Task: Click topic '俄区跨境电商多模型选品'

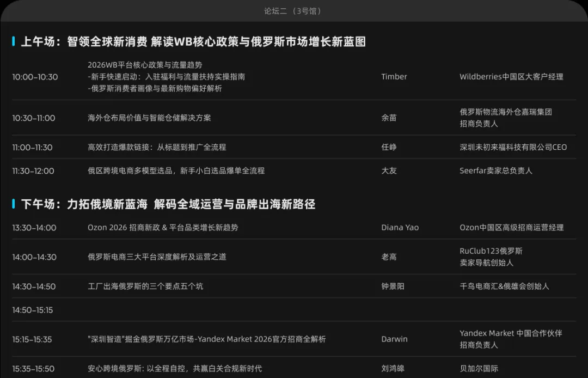Action: point(130,170)
